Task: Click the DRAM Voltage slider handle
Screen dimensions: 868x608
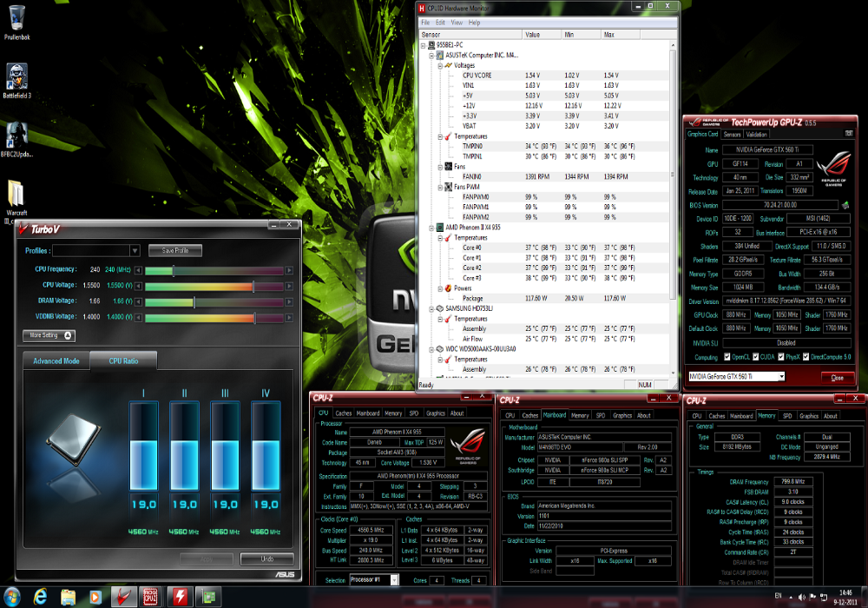Action: pyautogui.click(x=194, y=301)
